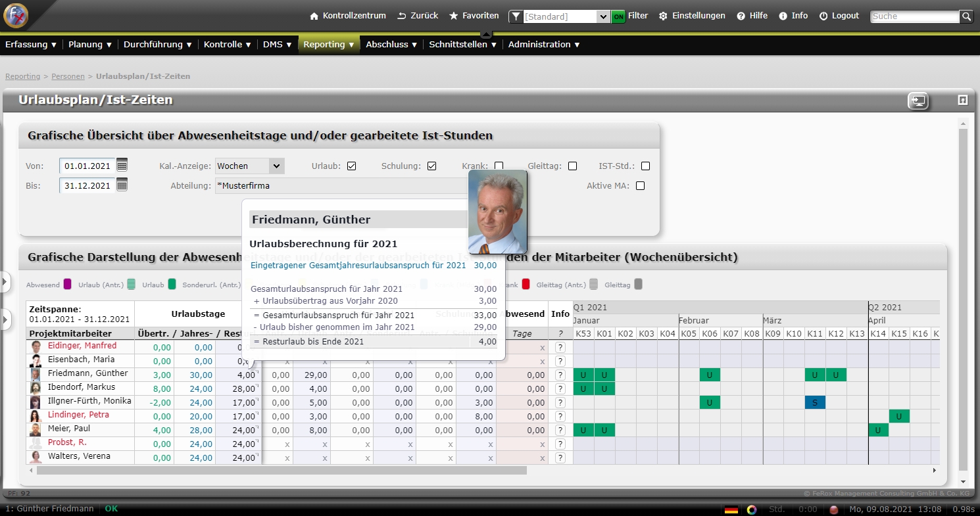The height and width of the screenshot is (516, 980).
Task: Click the Reporting breadcrumb link
Action: (23, 76)
